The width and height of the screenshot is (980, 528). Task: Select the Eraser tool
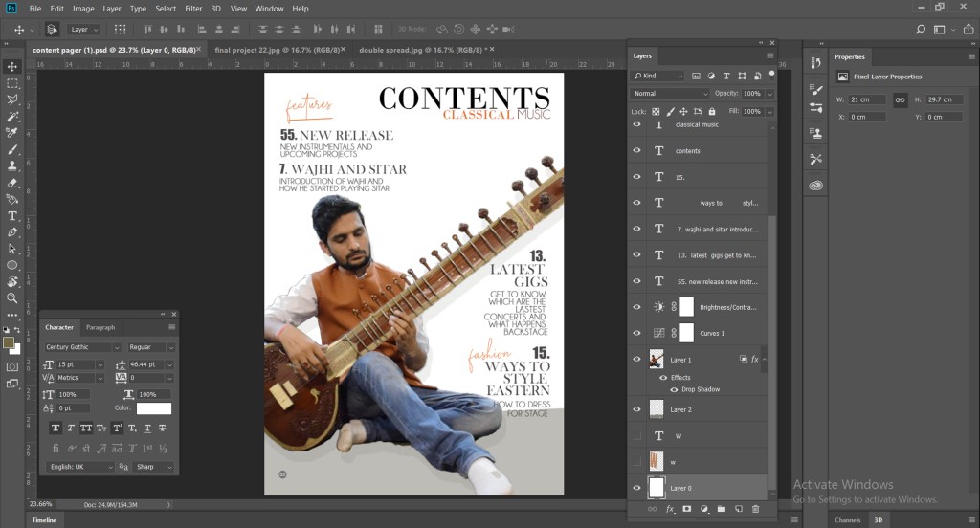pyautogui.click(x=12, y=183)
